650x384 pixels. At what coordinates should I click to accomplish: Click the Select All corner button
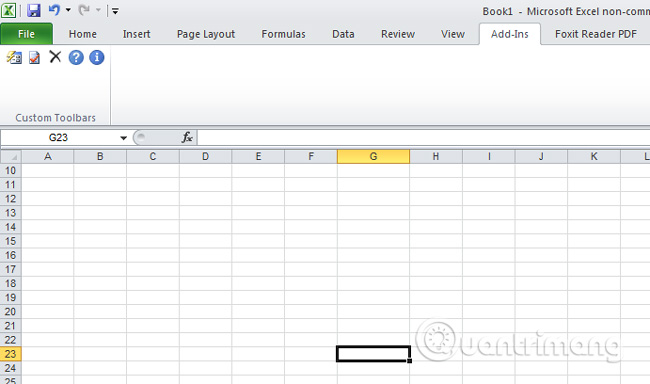click(x=11, y=157)
